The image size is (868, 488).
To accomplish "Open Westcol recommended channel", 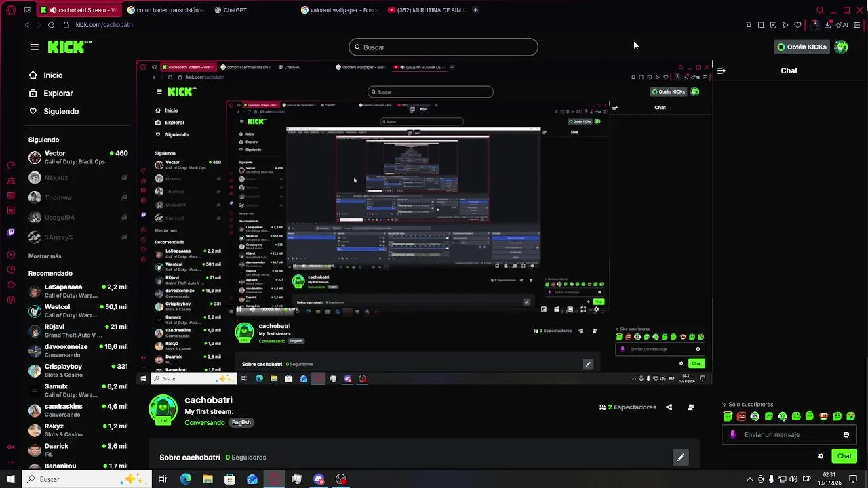I will pyautogui.click(x=78, y=310).
